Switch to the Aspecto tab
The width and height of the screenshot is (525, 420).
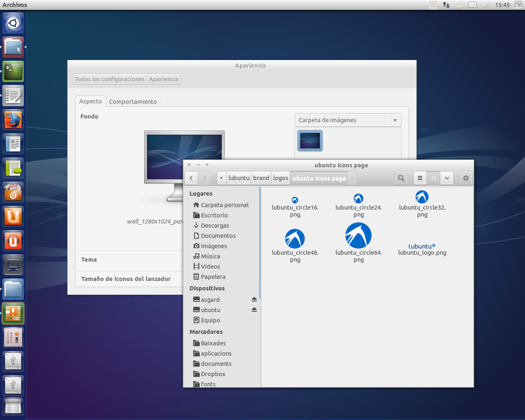pyautogui.click(x=91, y=101)
